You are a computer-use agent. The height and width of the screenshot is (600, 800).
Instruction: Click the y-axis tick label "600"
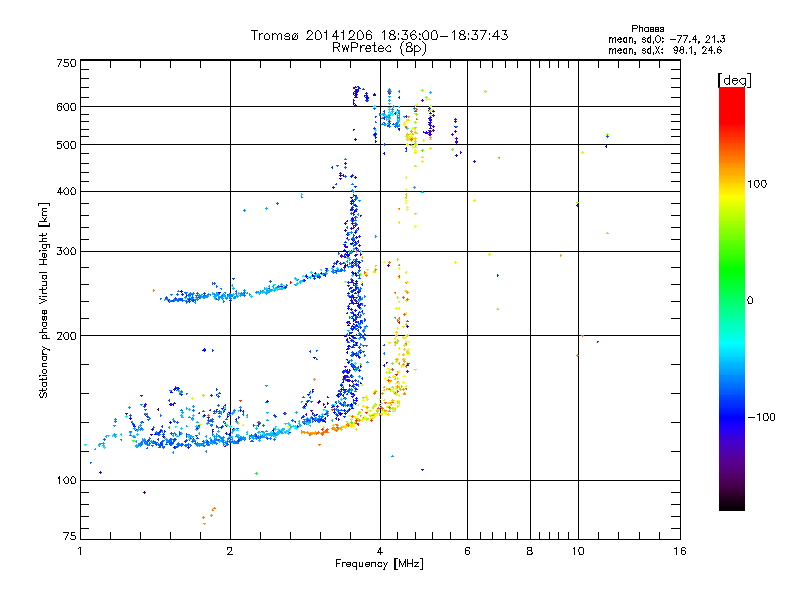pyautogui.click(x=66, y=107)
